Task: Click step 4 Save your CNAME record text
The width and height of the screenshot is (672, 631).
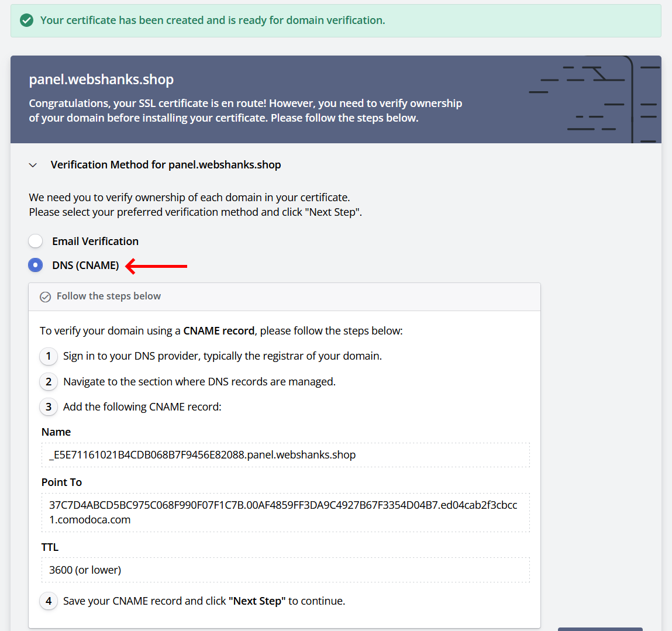Action: (204, 601)
